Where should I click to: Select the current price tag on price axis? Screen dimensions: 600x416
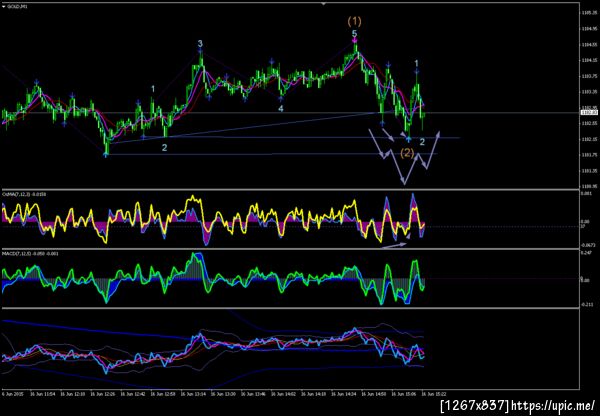click(587, 113)
